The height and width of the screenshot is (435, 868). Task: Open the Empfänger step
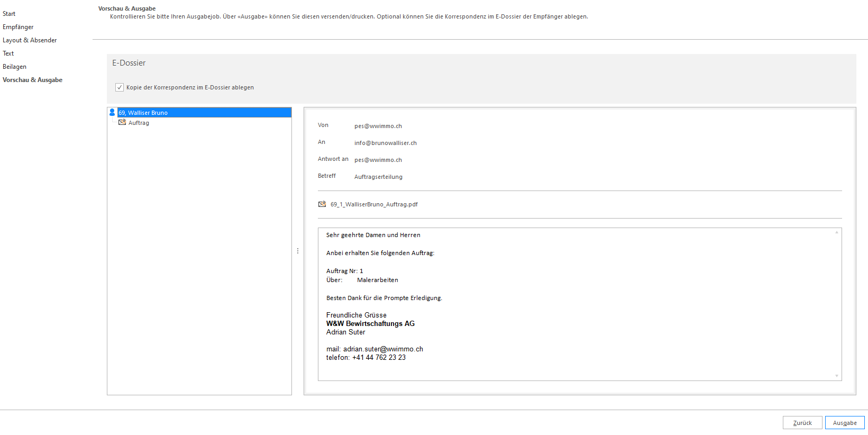coord(18,27)
